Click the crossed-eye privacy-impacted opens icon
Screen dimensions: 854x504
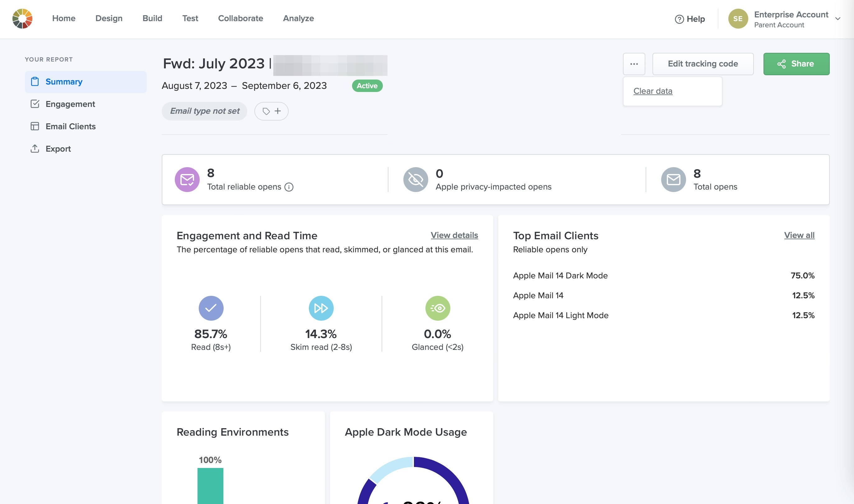coord(415,180)
